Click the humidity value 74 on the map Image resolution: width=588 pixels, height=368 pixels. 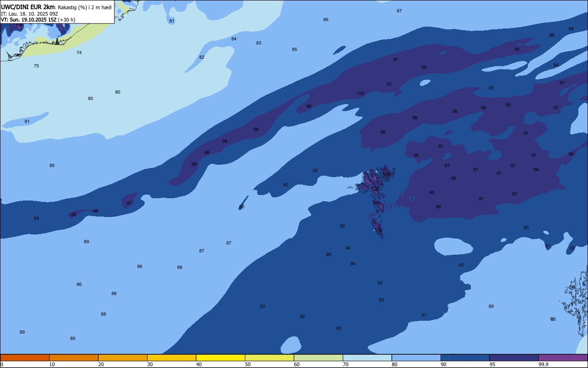pos(79,53)
